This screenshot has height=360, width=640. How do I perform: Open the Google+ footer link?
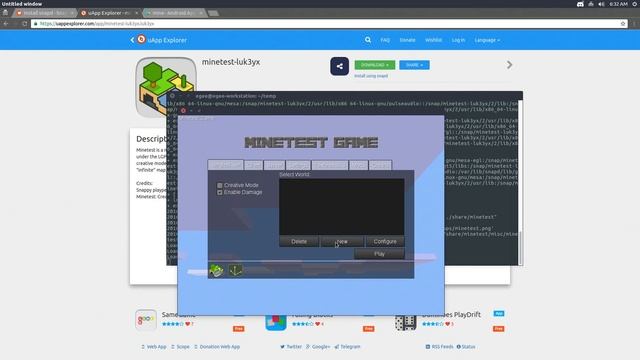click(x=318, y=347)
